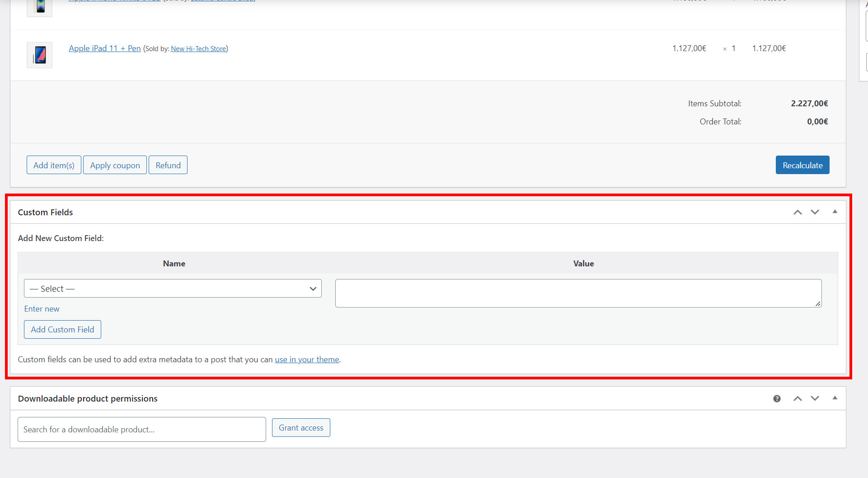Move Downloadable product permissions panel down

coord(815,398)
